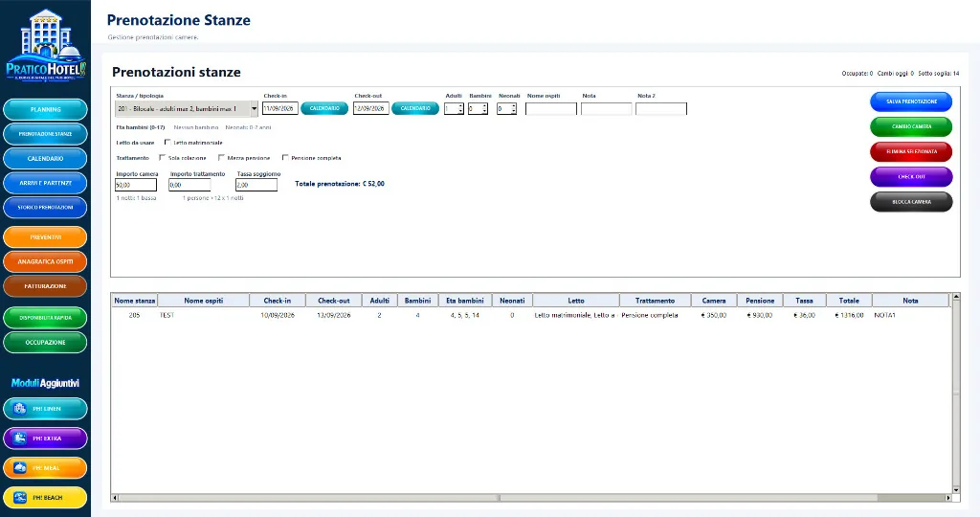Enable Sola colazione treatment
This screenshot has width=980, height=517.
tap(163, 158)
